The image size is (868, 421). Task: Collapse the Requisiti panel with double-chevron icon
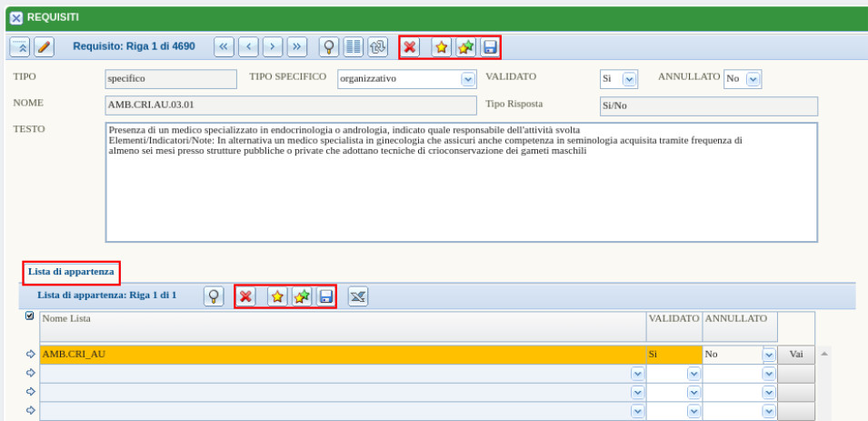20,47
